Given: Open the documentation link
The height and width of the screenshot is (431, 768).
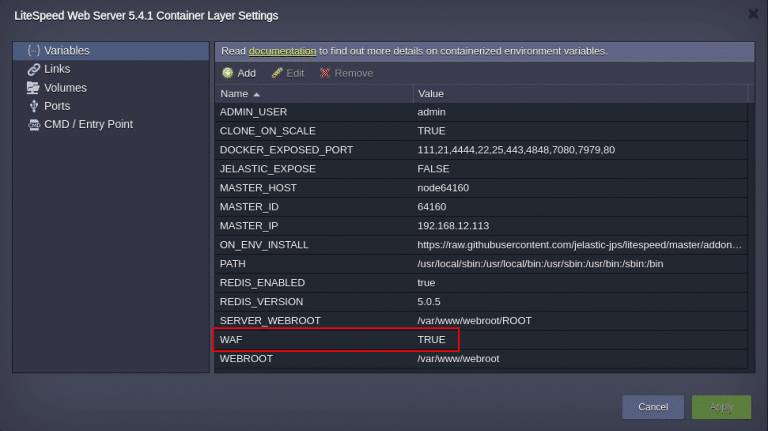Looking at the screenshot, I should (282, 51).
